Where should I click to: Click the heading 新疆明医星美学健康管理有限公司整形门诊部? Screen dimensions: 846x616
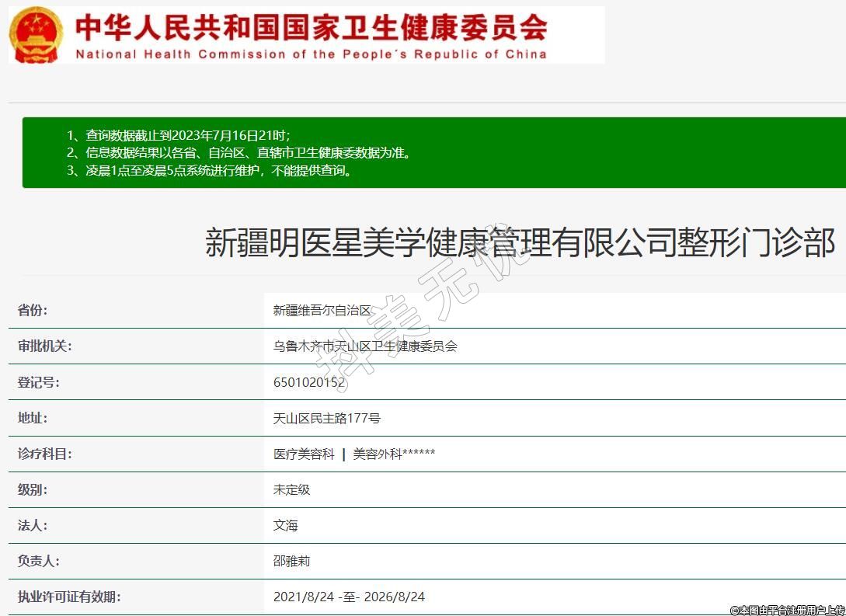pyautogui.click(x=520, y=242)
